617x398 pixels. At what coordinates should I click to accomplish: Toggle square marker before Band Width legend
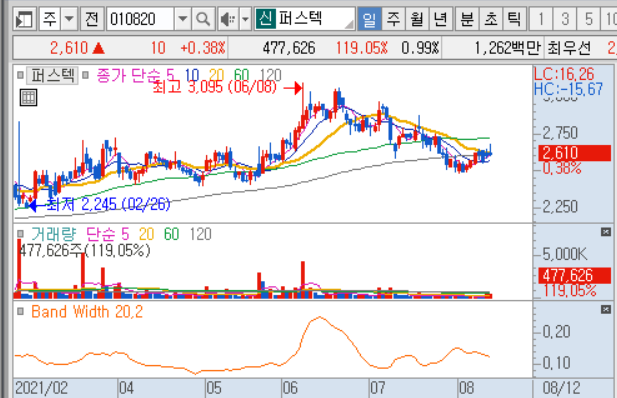(x=20, y=312)
